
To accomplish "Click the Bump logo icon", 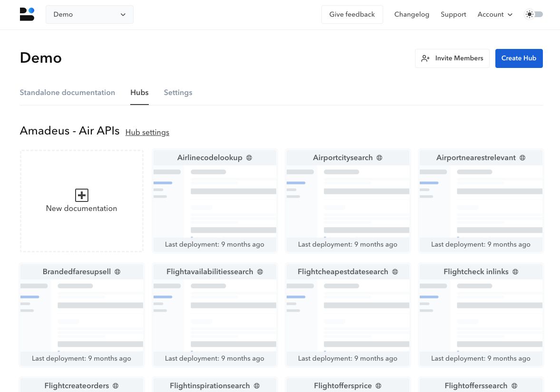I will (27, 14).
